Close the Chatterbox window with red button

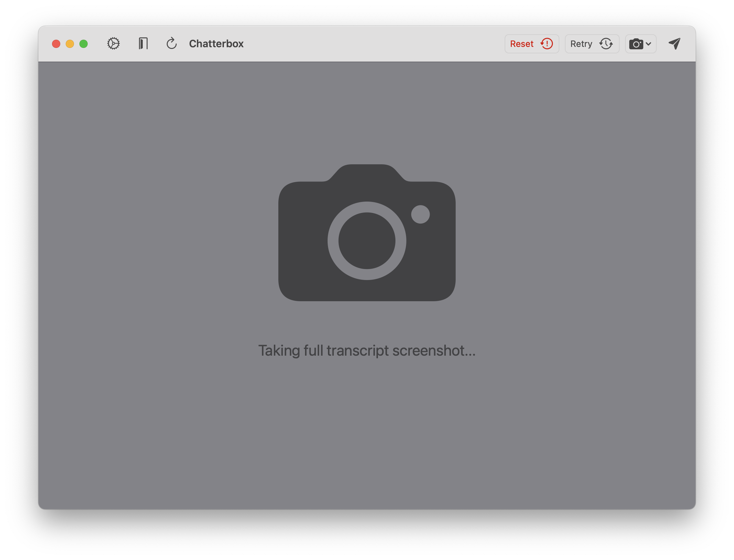pyautogui.click(x=56, y=44)
